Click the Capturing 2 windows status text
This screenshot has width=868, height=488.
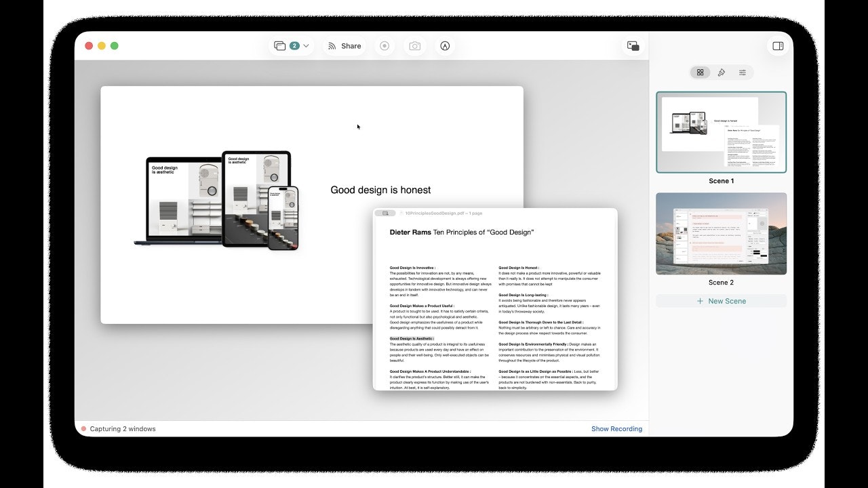click(123, 429)
